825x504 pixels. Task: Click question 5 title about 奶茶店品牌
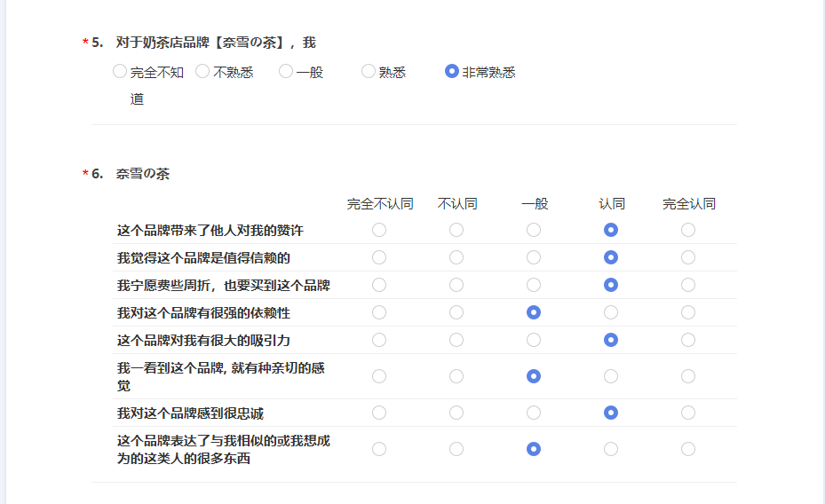216,43
